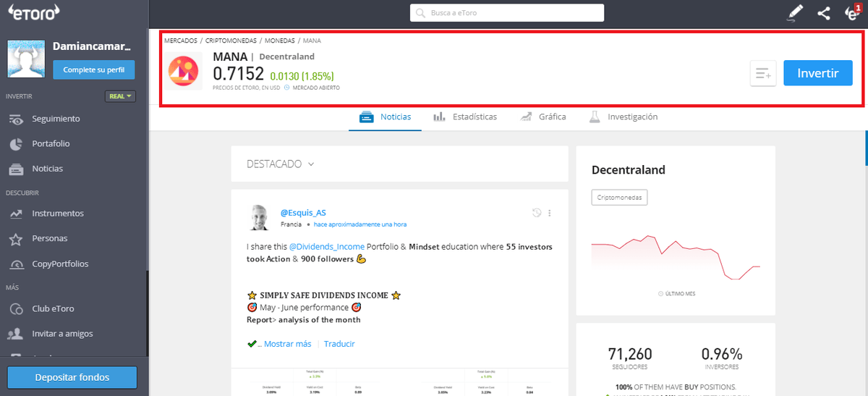This screenshot has height=396, width=868.
Task: Click the 0.96% inversores value
Action: pyautogui.click(x=722, y=354)
